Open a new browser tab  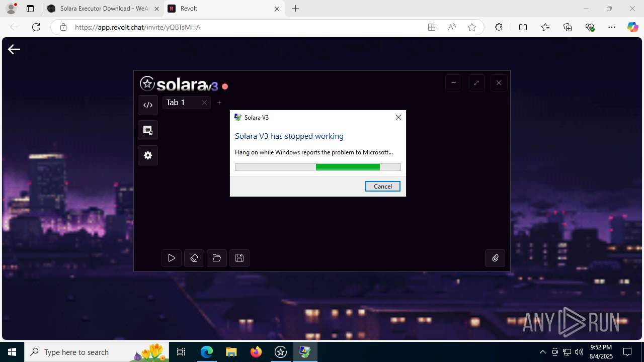click(296, 9)
